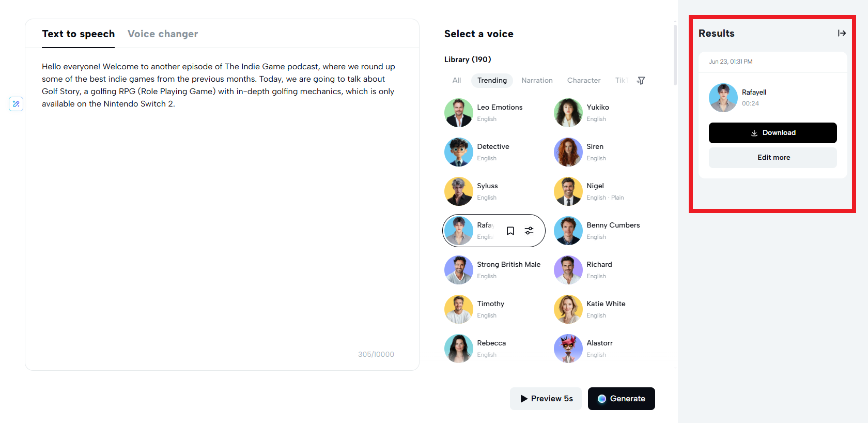This screenshot has width=868, height=423.
Task: Select the Trending voice filter
Action: 492,81
